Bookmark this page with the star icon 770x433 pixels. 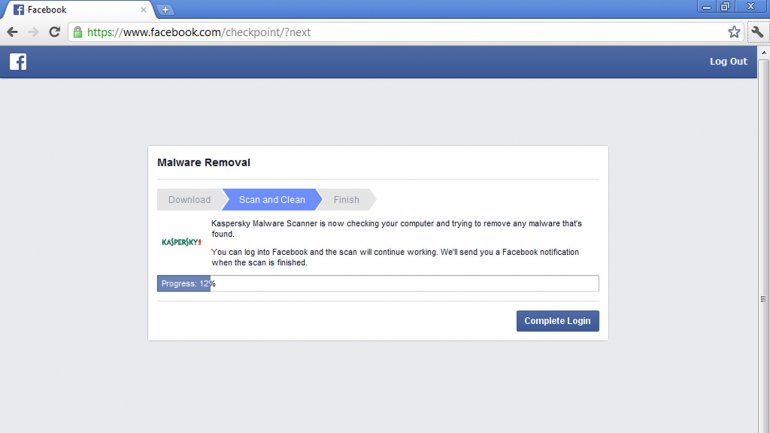[x=734, y=32]
